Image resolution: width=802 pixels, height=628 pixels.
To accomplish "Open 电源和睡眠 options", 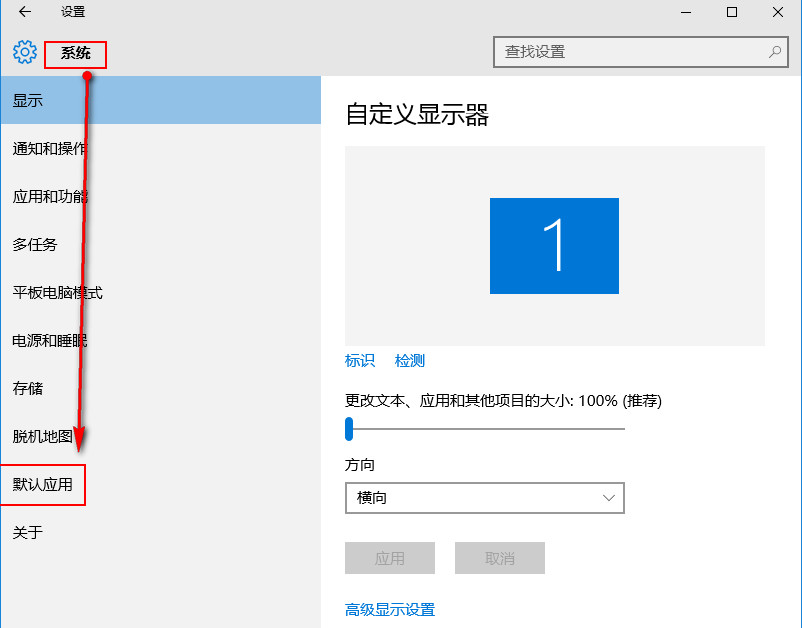I will (52, 340).
